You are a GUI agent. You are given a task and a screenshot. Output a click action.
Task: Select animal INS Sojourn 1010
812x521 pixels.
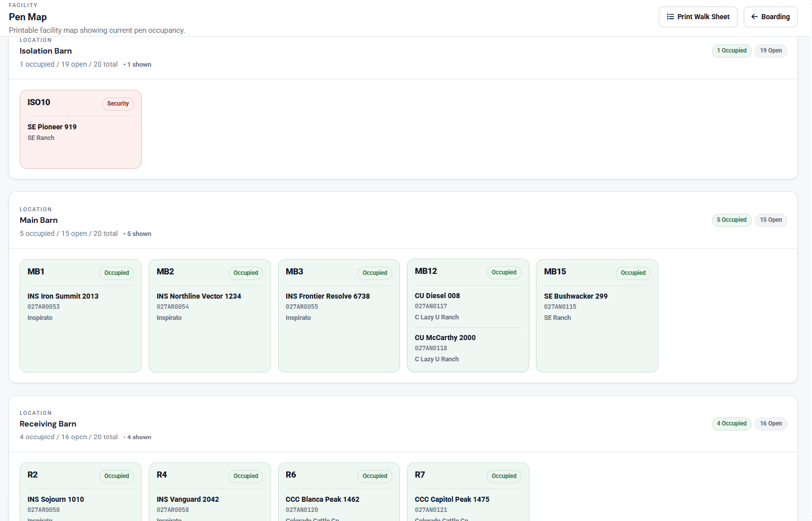tap(56, 499)
